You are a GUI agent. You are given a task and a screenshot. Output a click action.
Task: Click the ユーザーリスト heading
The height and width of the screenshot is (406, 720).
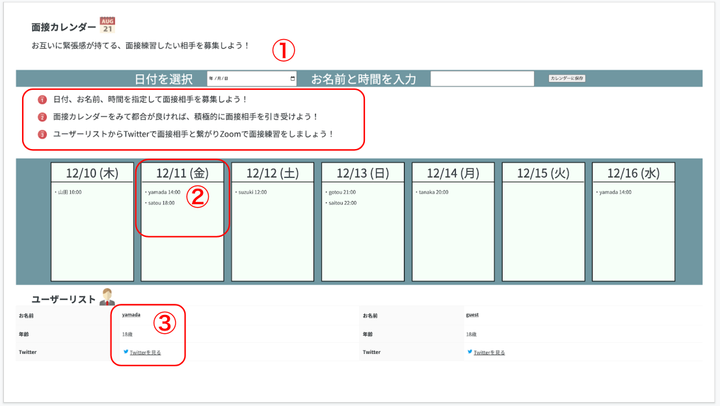[64, 299]
